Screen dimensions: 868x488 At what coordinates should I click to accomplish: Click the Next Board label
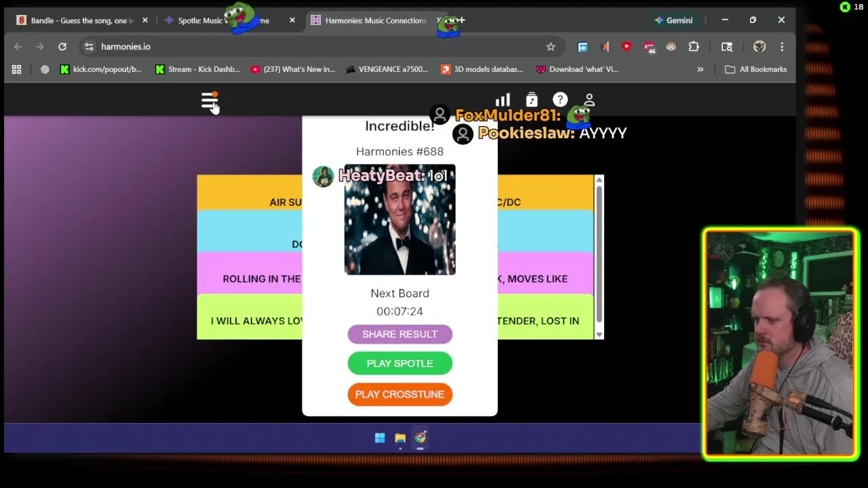pos(399,293)
